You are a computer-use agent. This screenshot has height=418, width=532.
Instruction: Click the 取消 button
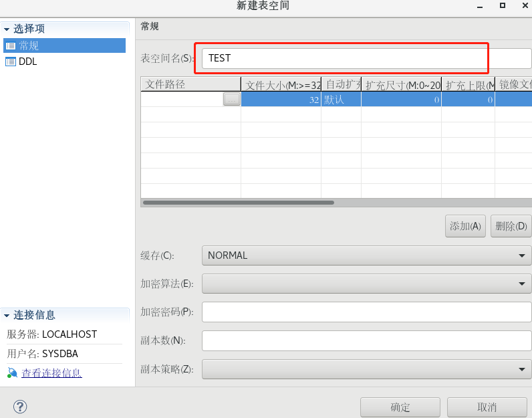coord(487,407)
